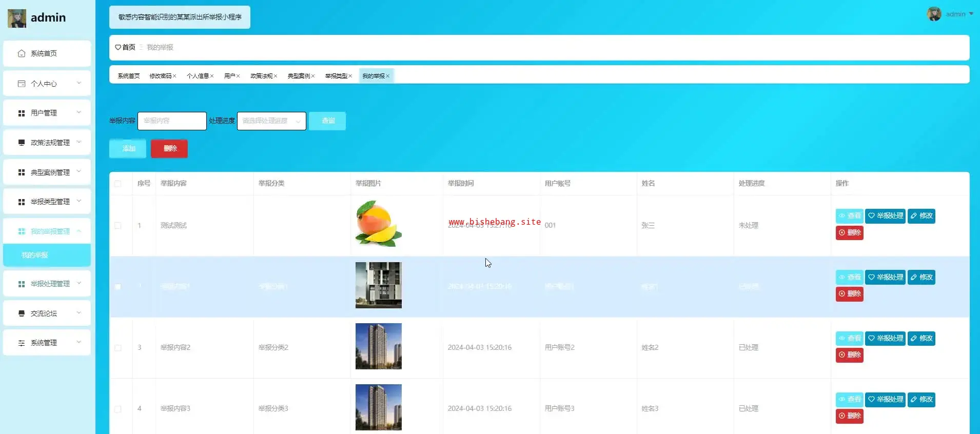Close the 典型案例 tab with its x icon

coord(313,76)
